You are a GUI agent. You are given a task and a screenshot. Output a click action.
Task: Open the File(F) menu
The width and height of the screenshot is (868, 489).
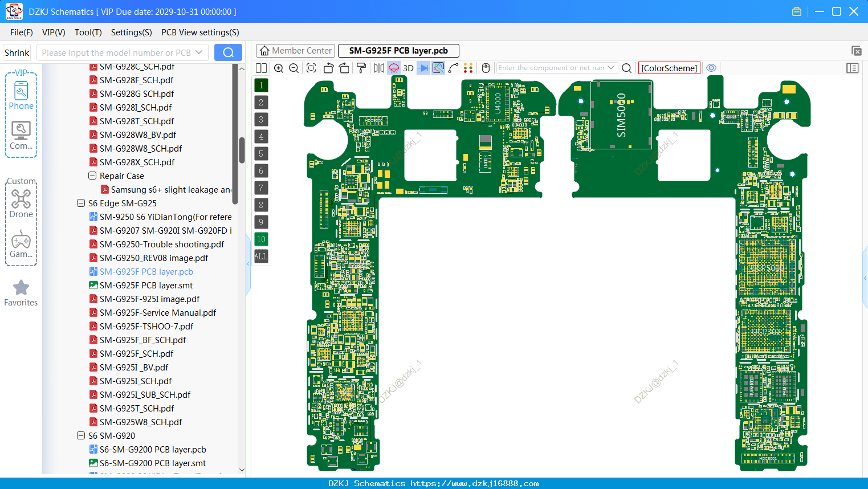tap(22, 32)
